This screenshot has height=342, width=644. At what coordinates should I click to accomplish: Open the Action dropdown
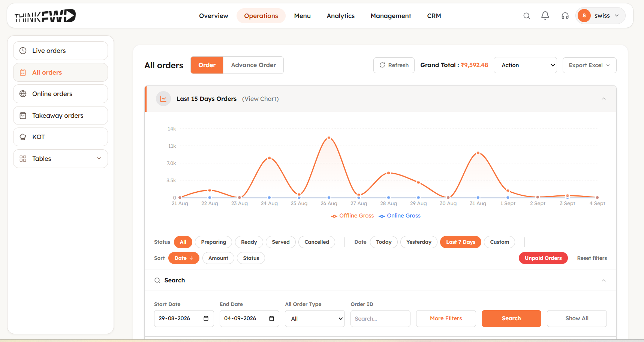point(525,65)
